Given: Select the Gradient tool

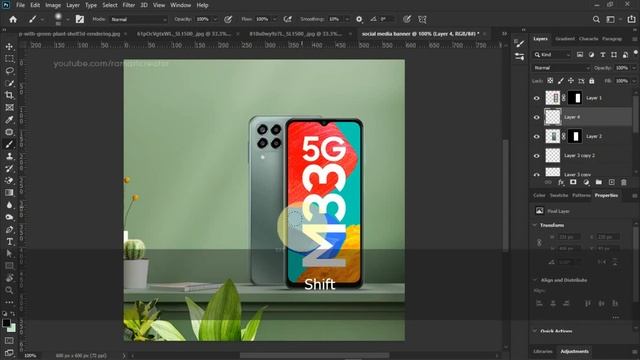Looking at the screenshot, I should point(9,193).
